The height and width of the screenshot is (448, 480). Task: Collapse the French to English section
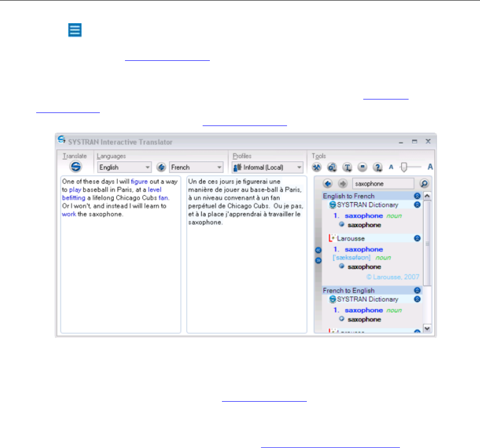tap(417, 290)
